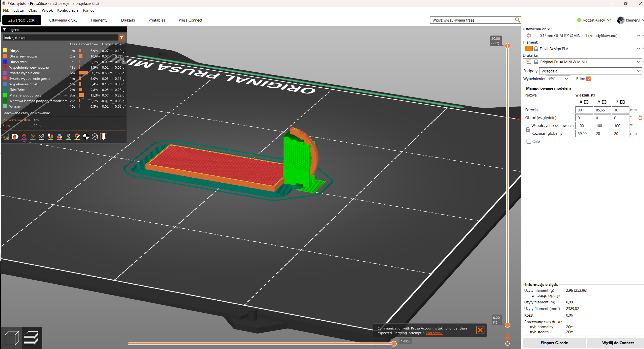Screen dimensions: 644x349
Task: Click the search magnifier icon
Action: pos(517,20)
